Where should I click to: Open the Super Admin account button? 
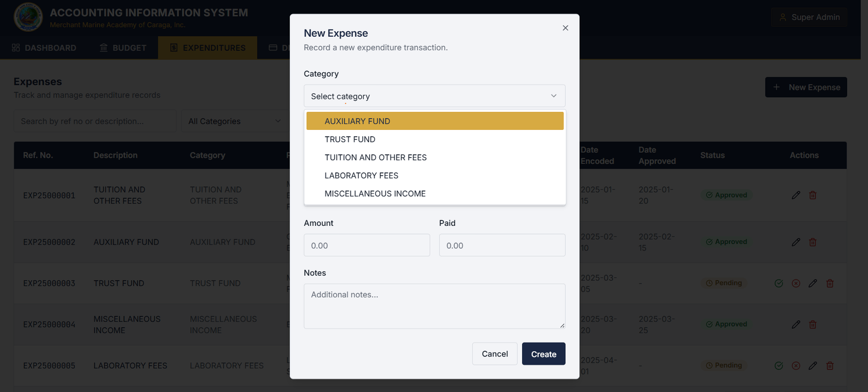[809, 18]
